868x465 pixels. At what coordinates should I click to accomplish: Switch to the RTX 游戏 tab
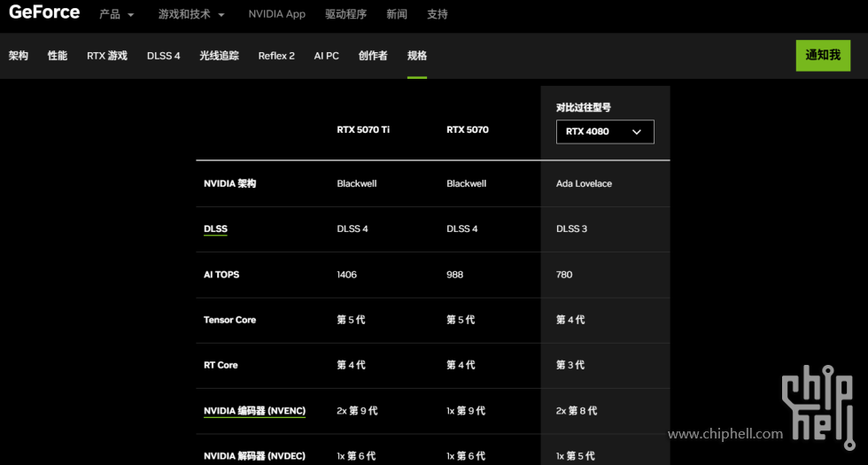click(x=107, y=55)
